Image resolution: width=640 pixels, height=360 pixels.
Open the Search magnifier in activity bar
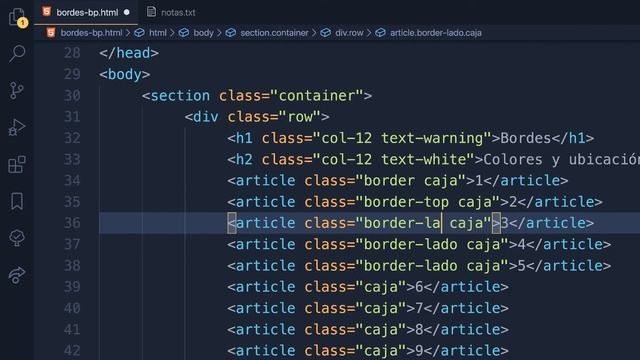pos(17,53)
